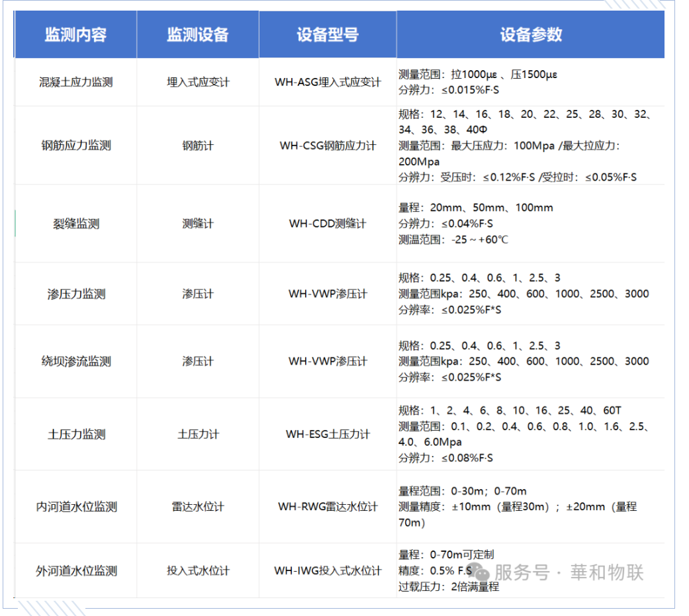Select the 绕坝渗流监测 cell

point(75,362)
